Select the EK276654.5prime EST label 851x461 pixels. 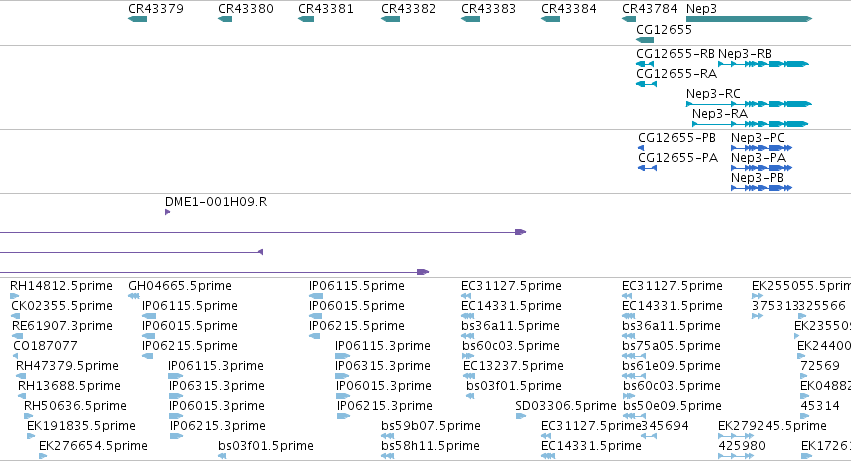(93, 446)
